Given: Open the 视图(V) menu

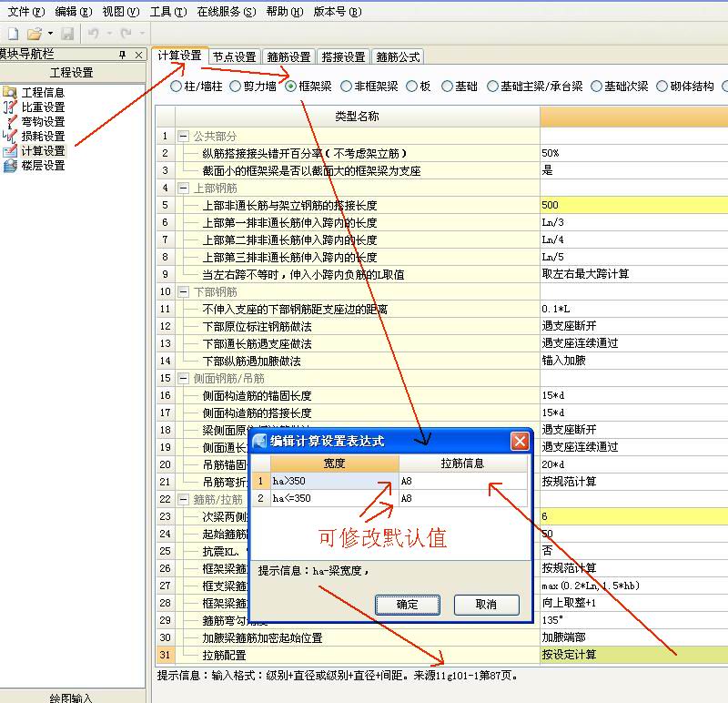Looking at the screenshot, I should click(121, 12).
